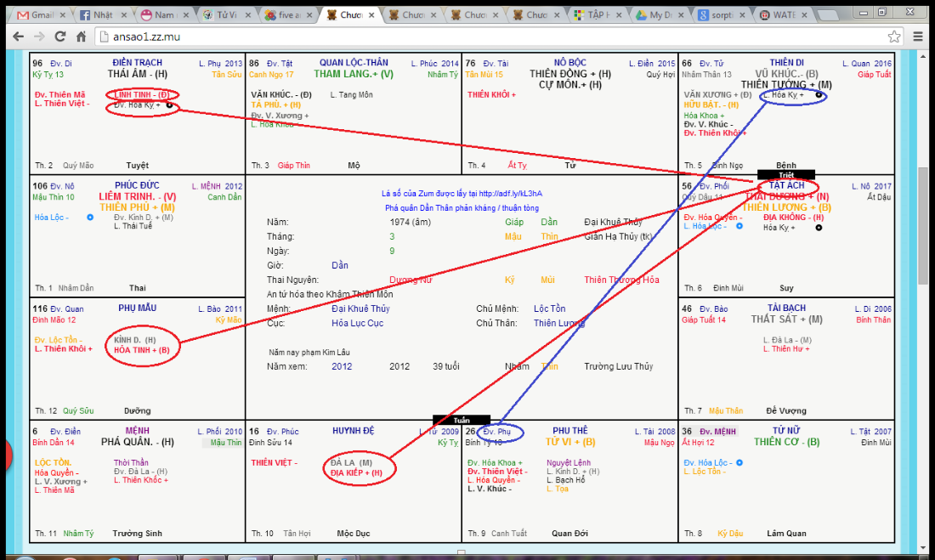This screenshot has height=560, width=935.
Task: Click the black dot beside Hóa Kỵ in Tật Ách
Action: click(x=819, y=228)
